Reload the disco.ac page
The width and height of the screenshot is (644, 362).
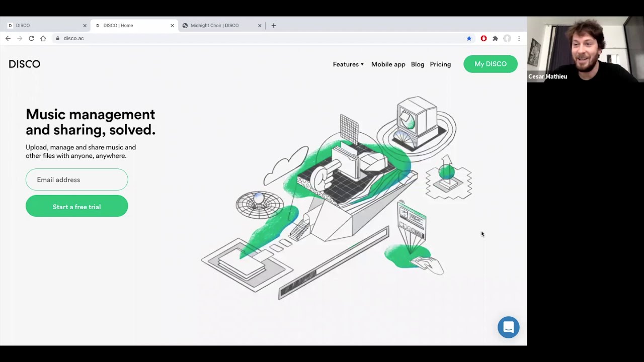pyautogui.click(x=31, y=38)
